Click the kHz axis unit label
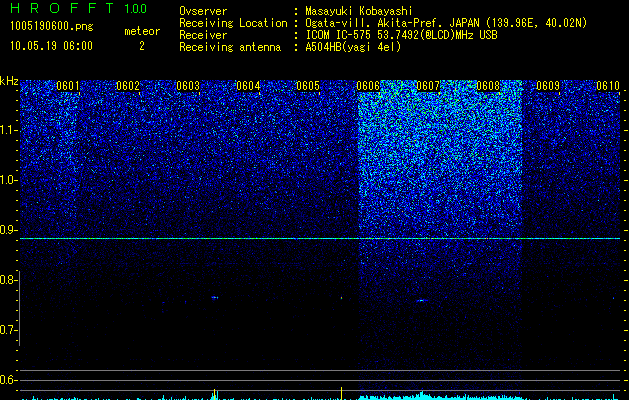This screenshot has width=629, height=400. pyautogui.click(x=9, y=81)
